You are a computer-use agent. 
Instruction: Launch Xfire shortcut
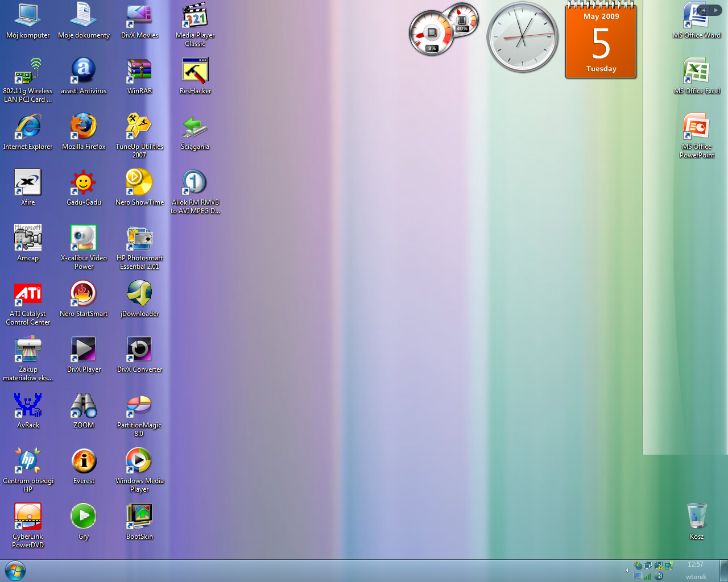pos(28,188)
